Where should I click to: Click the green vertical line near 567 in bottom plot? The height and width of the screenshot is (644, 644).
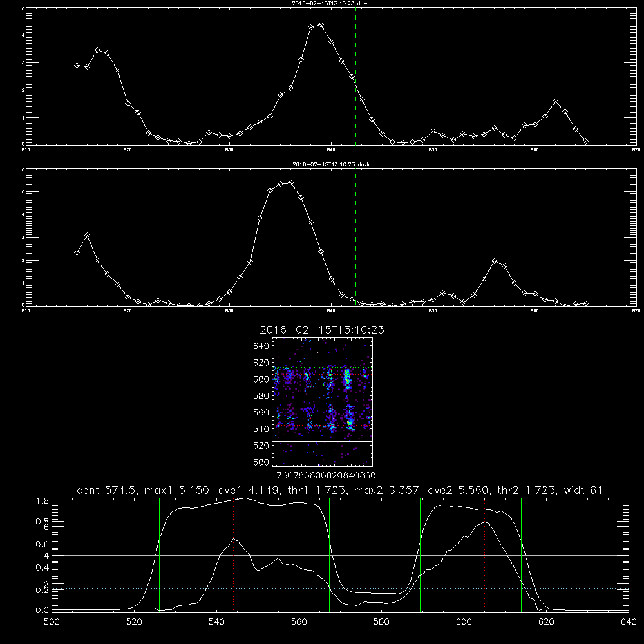(x=329, y=554)
